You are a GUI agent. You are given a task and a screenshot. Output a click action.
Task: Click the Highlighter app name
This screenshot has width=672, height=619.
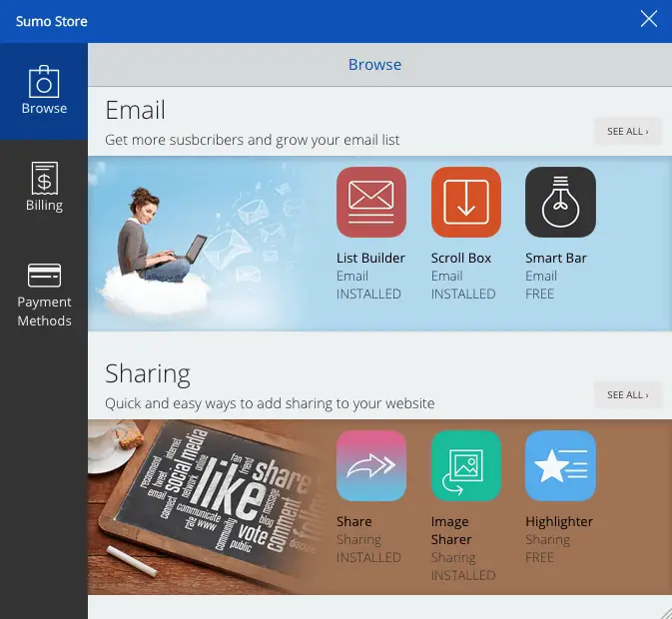[559, 521]
